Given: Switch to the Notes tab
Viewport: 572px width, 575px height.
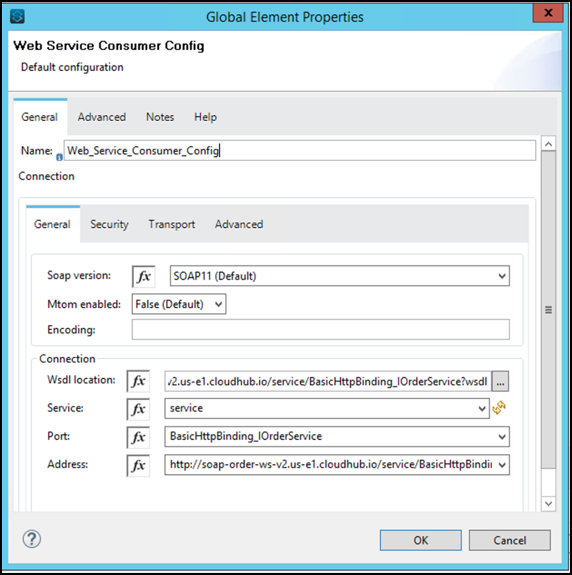Looking at the screenshot, I should (x=160, y=117).
